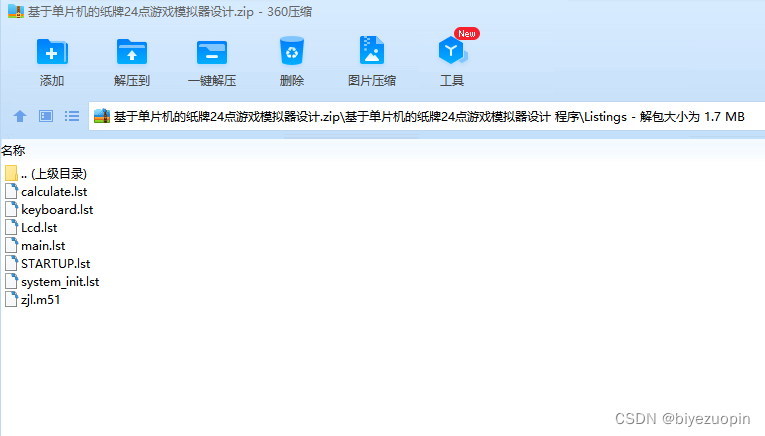Switch to list view mode
The height and width of the screenshot is (436, 765).
tap(72, 116)
